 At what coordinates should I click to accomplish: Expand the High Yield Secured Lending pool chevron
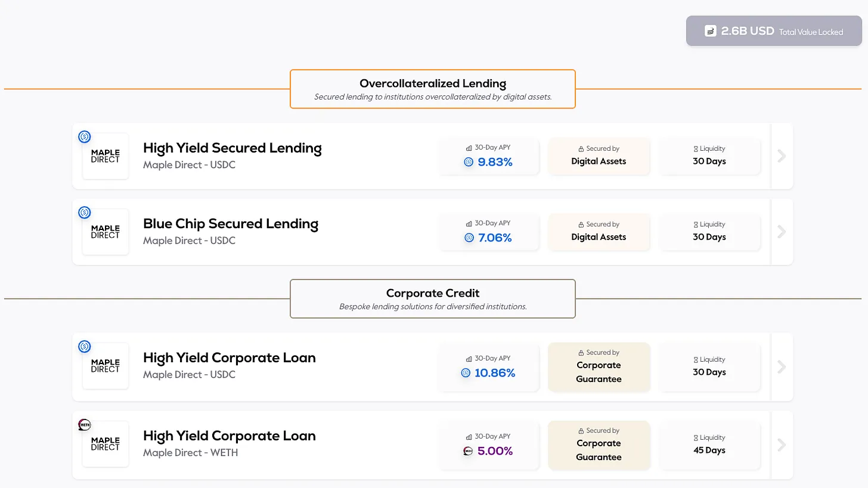pyautogui.click(x=782, y=156)
